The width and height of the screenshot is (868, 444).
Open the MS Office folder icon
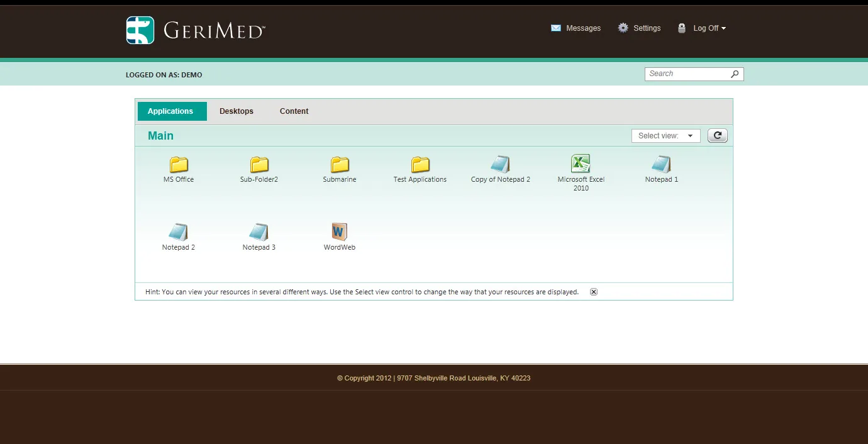tap(179, 164)
